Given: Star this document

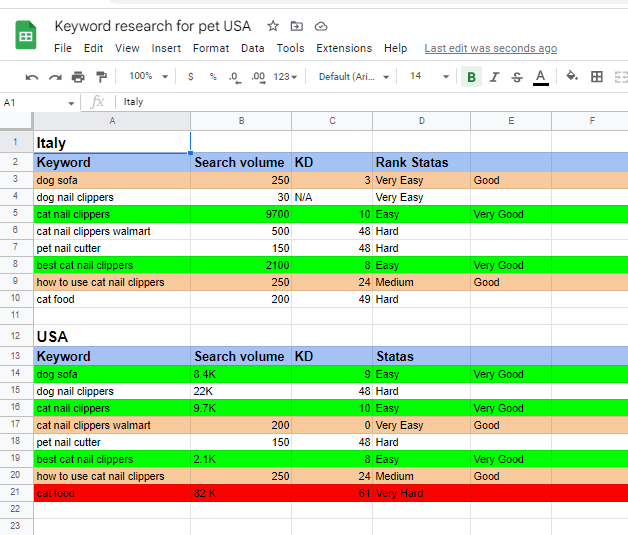Looking at the screenshot, I should pos(273,26).
